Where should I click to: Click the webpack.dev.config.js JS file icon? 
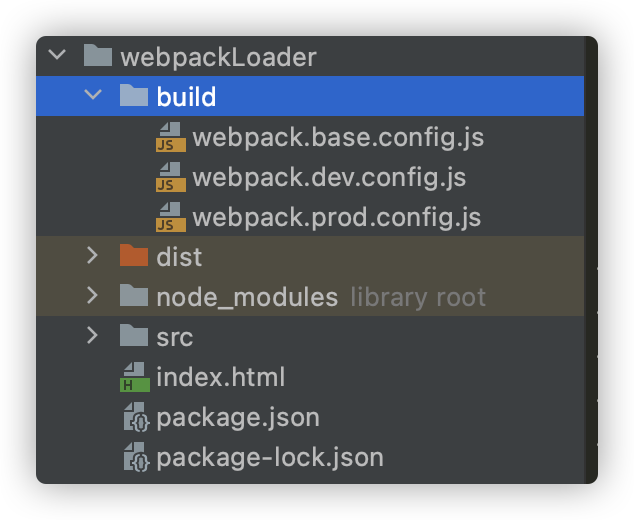[171, 177]
